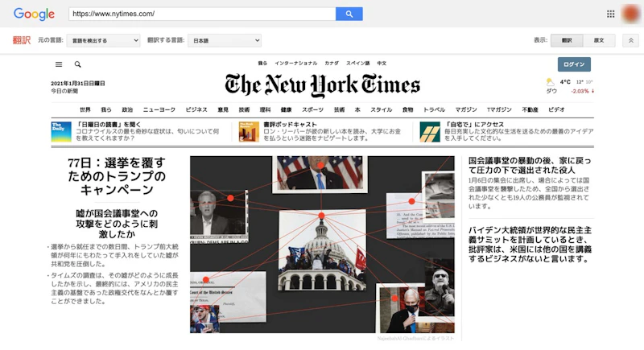
Task: Select インターナショナル edition link
Action: [295, 64]
